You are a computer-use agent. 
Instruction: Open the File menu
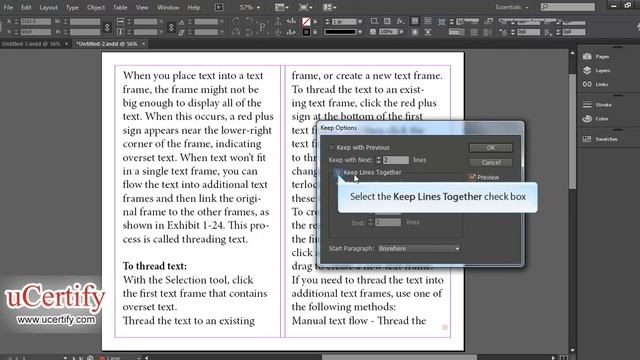click(8, 7)
